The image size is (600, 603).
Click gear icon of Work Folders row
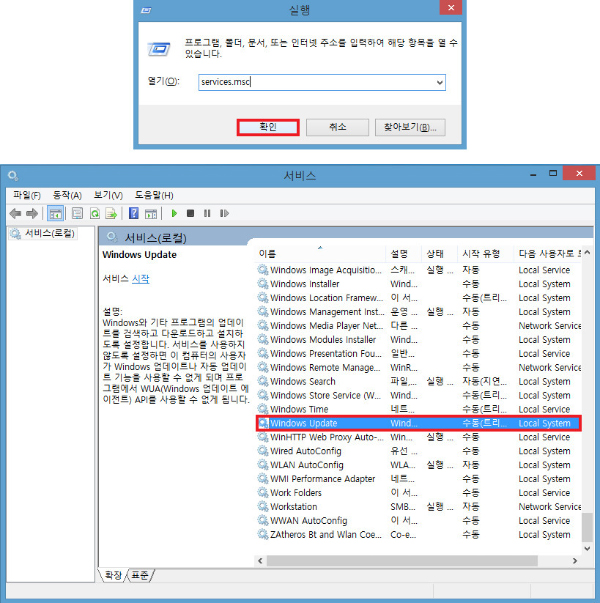pyautogui.click(x=263, y=493)
